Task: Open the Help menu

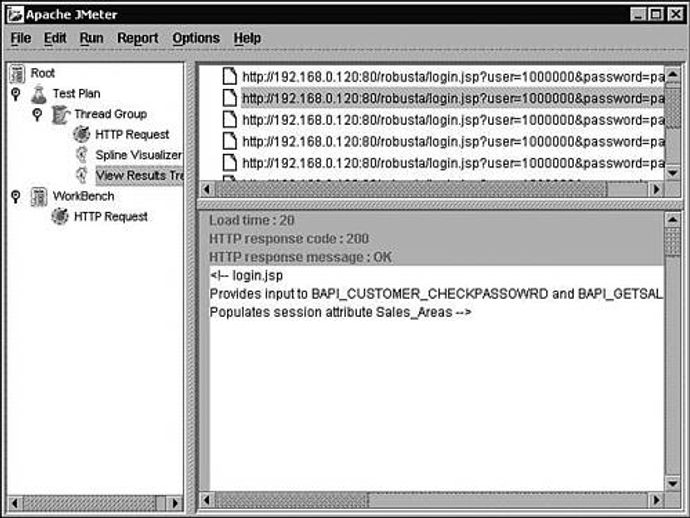Action: pyautogui.click(x=247, y=38)
